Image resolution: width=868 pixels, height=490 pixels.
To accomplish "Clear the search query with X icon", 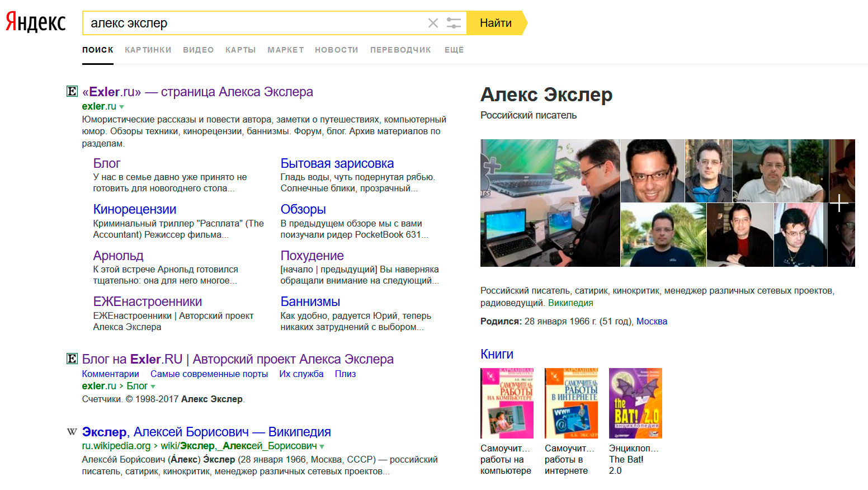I will (x=433, y=23).
